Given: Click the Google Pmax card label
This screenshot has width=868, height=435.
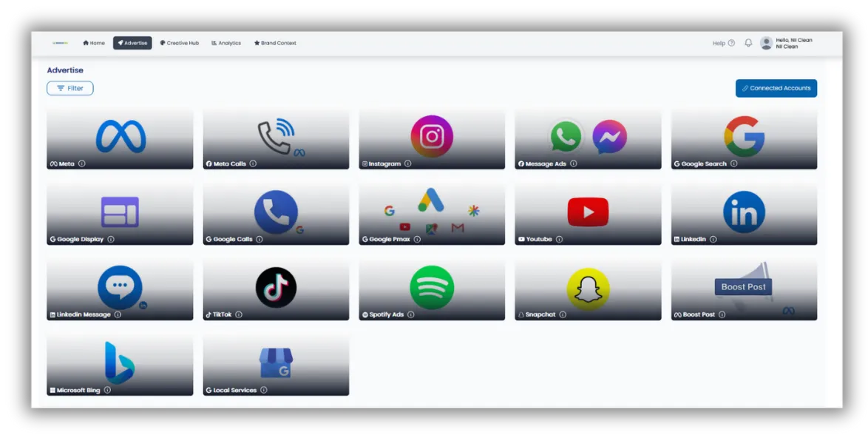Looking at the screenshot, I should [x=390, y=240].
